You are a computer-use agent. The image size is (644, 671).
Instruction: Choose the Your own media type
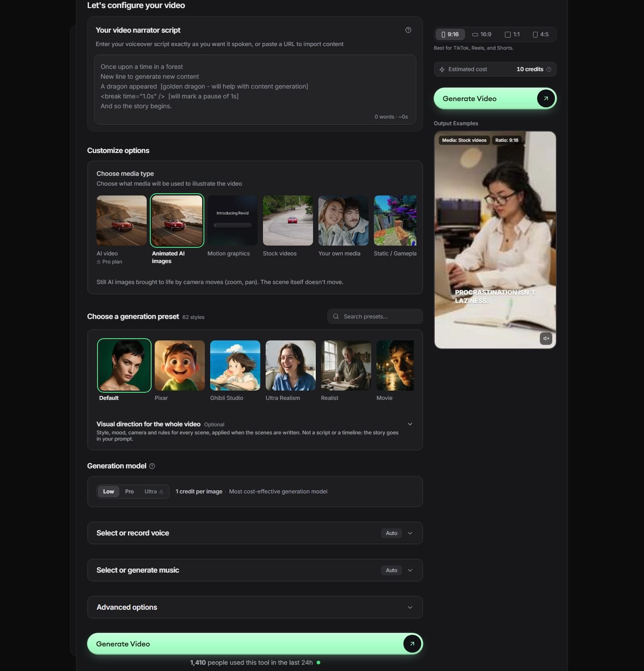click(x=343, y=221)
